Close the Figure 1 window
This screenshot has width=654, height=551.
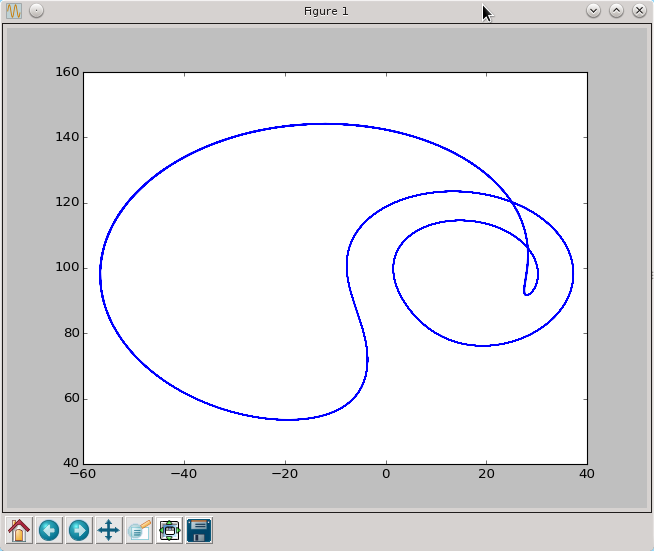tap(638, 11)
